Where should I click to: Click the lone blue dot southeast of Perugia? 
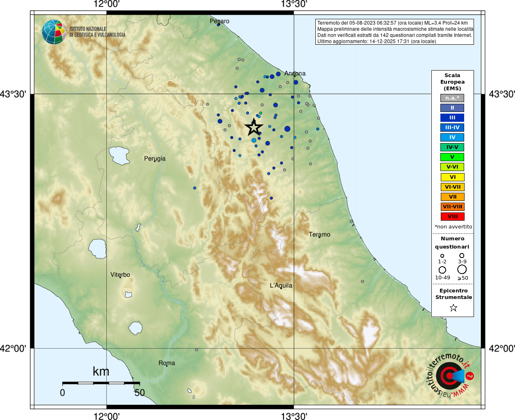click(195, 188)
